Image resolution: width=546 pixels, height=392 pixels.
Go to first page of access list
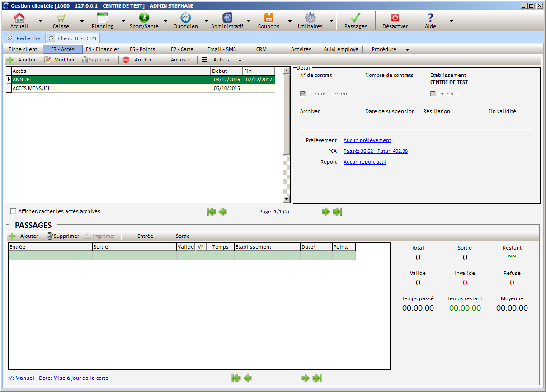point(211,212)
